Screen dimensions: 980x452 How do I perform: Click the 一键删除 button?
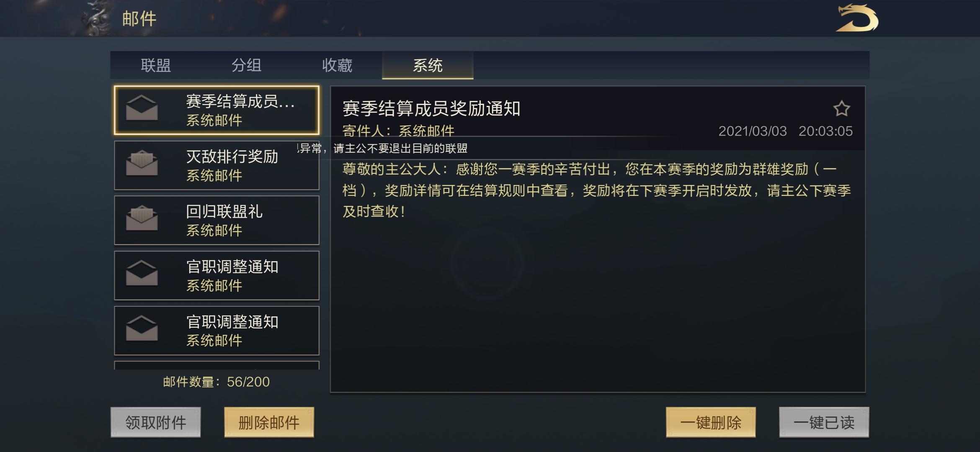[x=711, y=422]
